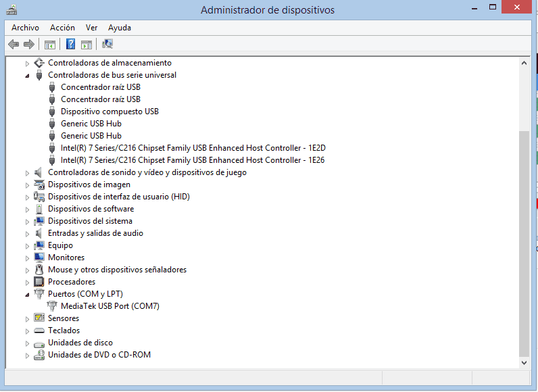Click the Monitores category icon

(x=39, y=258)
